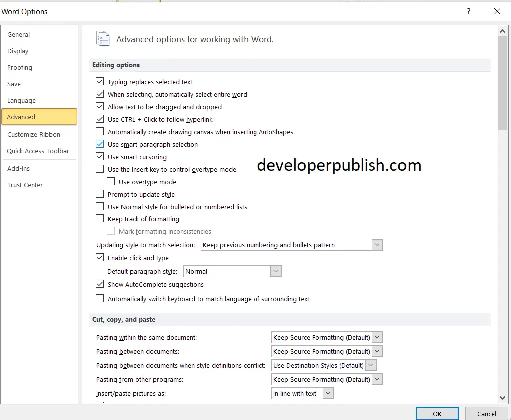
Task: Click OK to apply options
Action: [x=437, y=414]
